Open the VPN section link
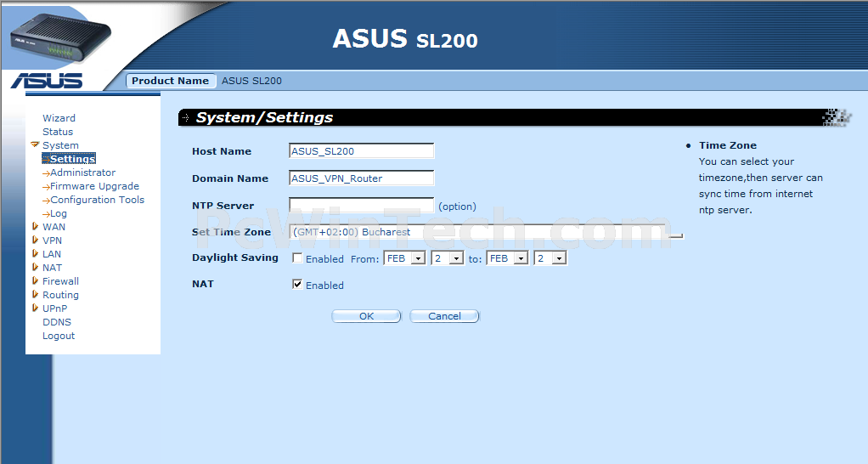Viewport: 868px width, 464px height. [52, 240]
